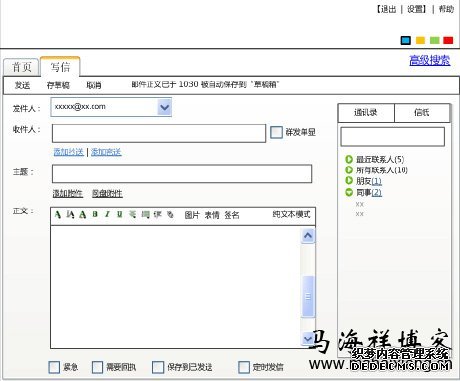Click the insert link icon in toolbar
The width and height of the screenshot is (460, 381).
pyautogui.click(x=170, y=214)
